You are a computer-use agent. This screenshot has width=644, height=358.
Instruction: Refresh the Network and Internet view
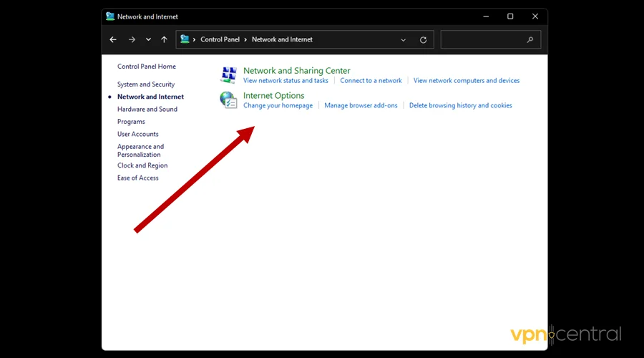(x=423, y=40)
